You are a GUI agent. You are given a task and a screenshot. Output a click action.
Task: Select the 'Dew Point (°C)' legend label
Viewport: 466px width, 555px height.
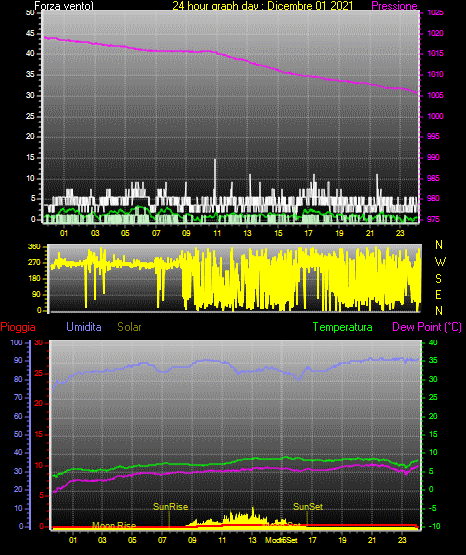[427, 327]
